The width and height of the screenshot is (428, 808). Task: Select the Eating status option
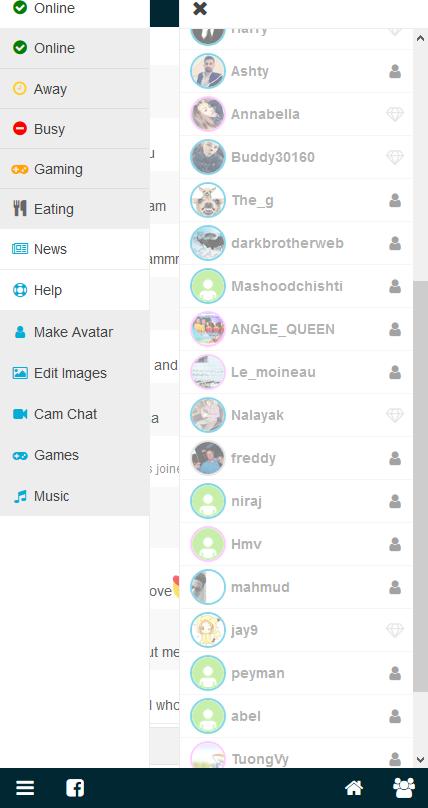pyautogui.click(x=75, y=209)
